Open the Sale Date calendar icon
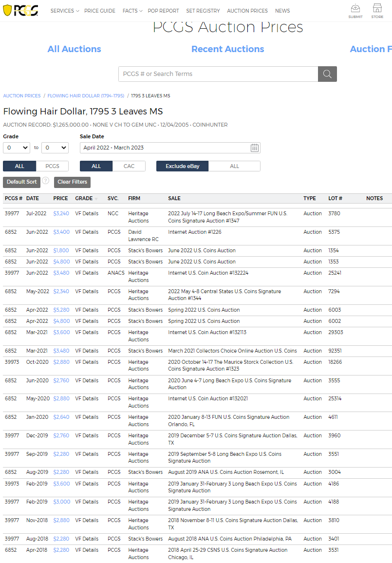This screenshot has width=392, height=563. click(x=255, y=148)
